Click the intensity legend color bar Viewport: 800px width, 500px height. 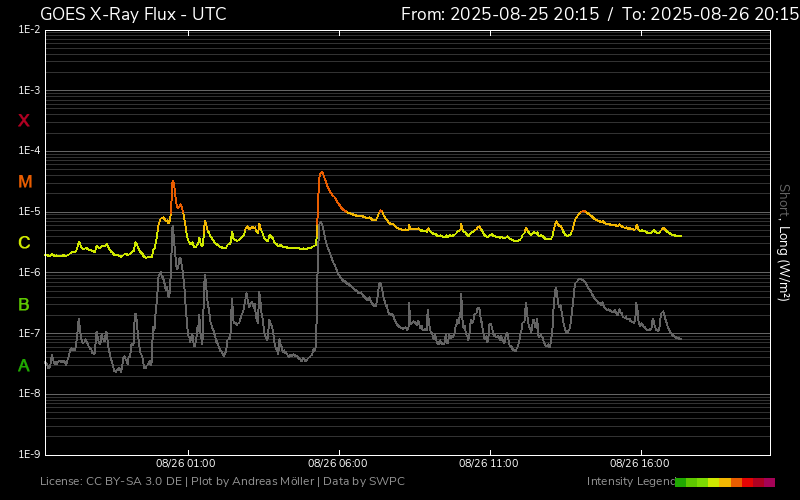click(724, 482)
